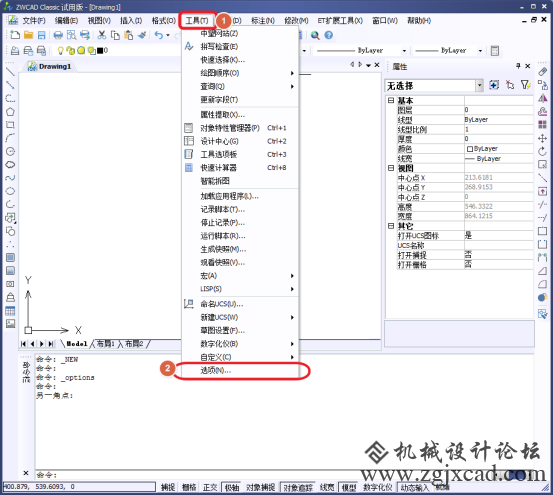Viewport: 553px width, 495px height.
Task: Select the Hatch fill tool
Action: click(10, 257)
